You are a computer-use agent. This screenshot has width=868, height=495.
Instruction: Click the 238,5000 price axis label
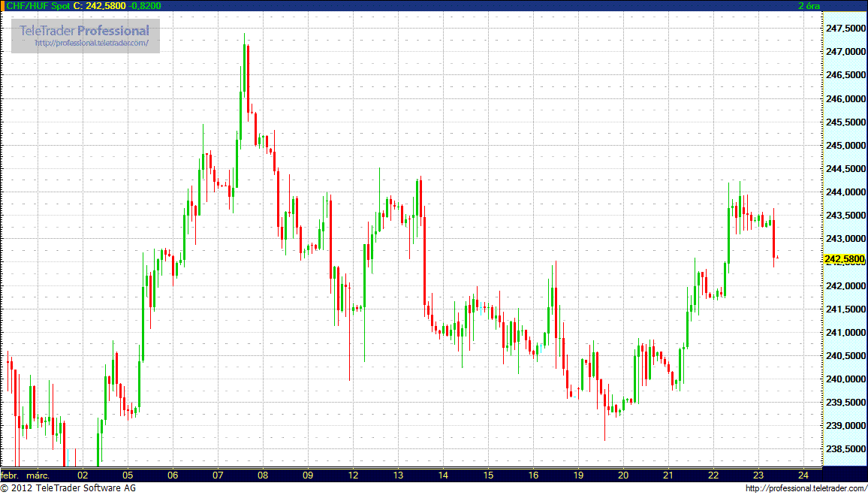coord(845,449)
